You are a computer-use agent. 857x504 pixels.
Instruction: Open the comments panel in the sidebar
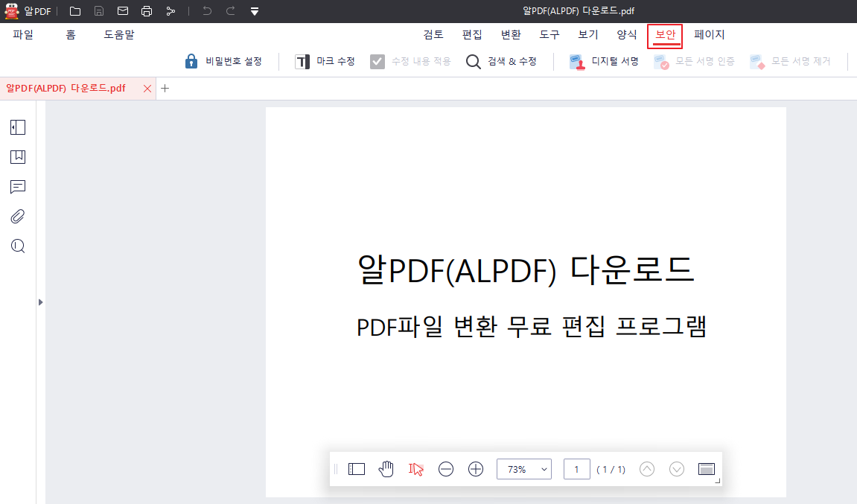[17, 187]
